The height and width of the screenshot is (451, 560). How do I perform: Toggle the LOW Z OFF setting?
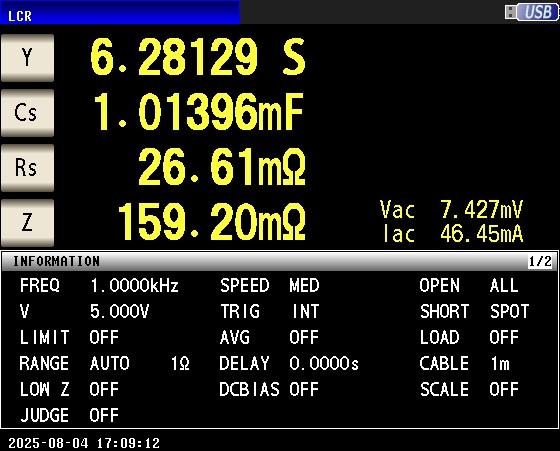(69, 389)
